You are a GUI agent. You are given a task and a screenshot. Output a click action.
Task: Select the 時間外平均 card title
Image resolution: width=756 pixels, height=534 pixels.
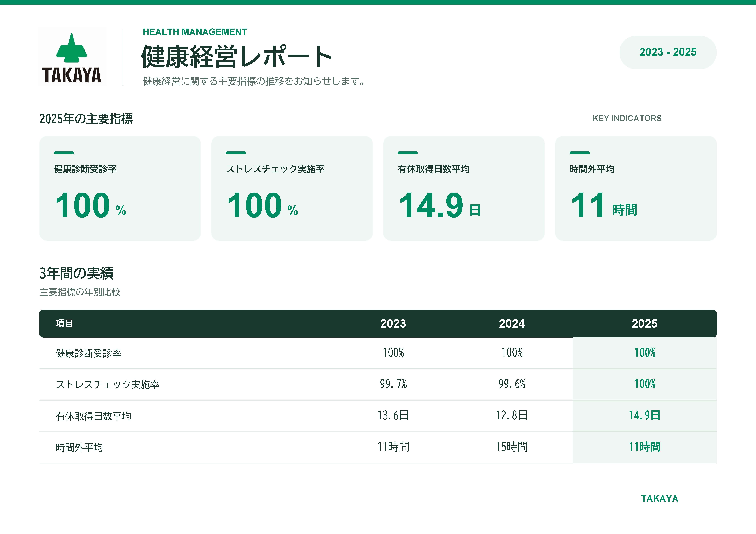point(592,169)
